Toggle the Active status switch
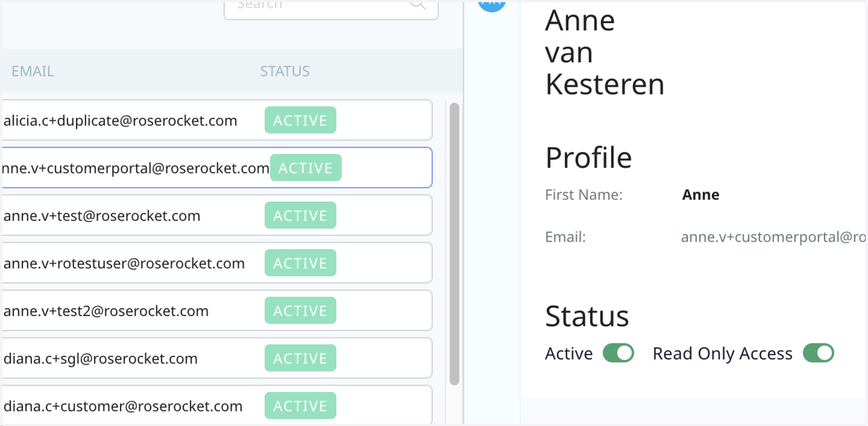This screenshot has width=868, height=426. click(x=618, y=353)
